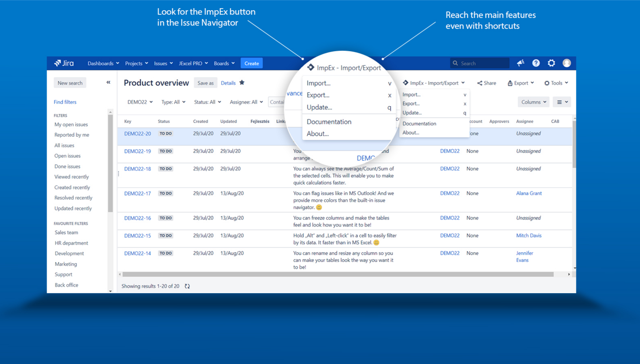The width and height of the screenshot is (640, 364).
Task: Open assignee Mitch Davis's profile
Action: pos(529,236)
